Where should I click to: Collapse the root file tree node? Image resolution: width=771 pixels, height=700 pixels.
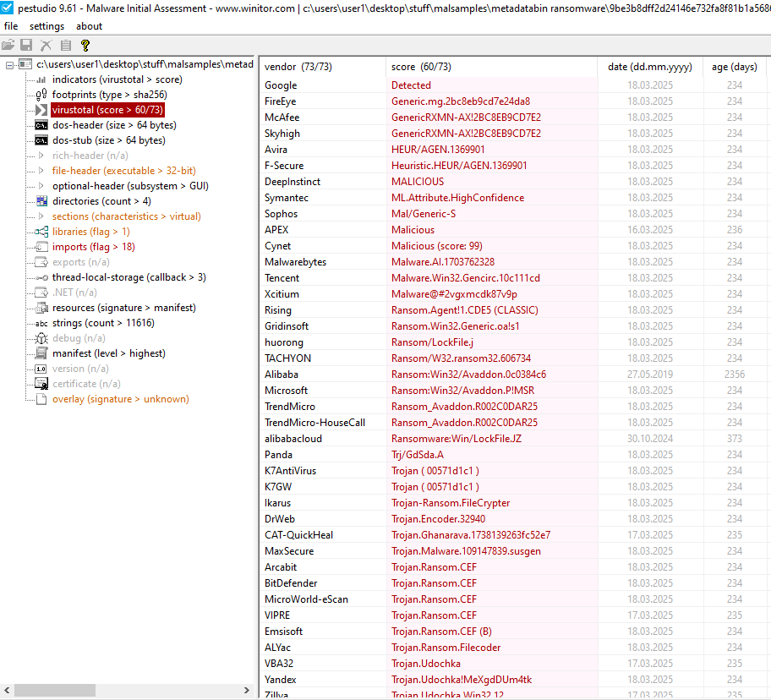click(9, 65)
